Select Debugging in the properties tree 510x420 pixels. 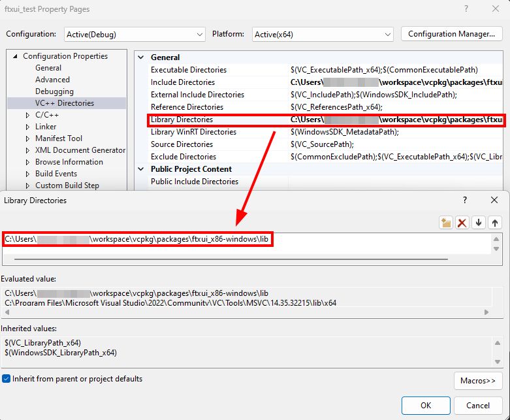54,91
